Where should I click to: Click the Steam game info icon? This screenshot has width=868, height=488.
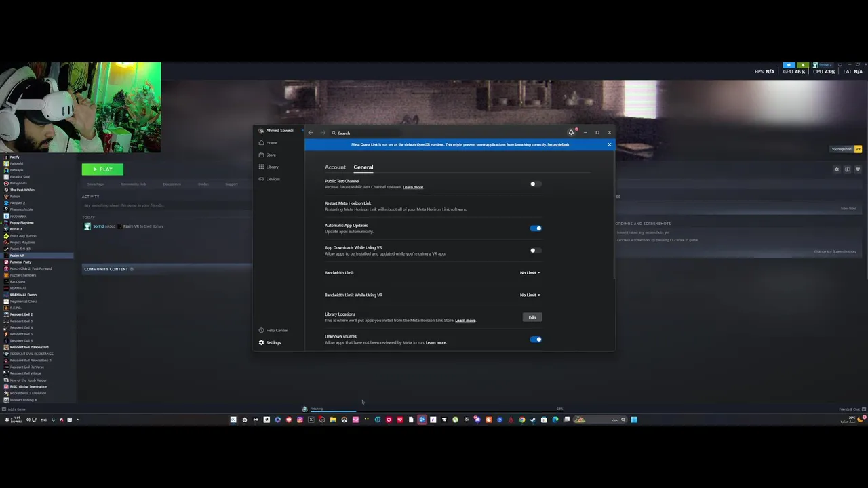pyautogui.click(x=847, y=169)
